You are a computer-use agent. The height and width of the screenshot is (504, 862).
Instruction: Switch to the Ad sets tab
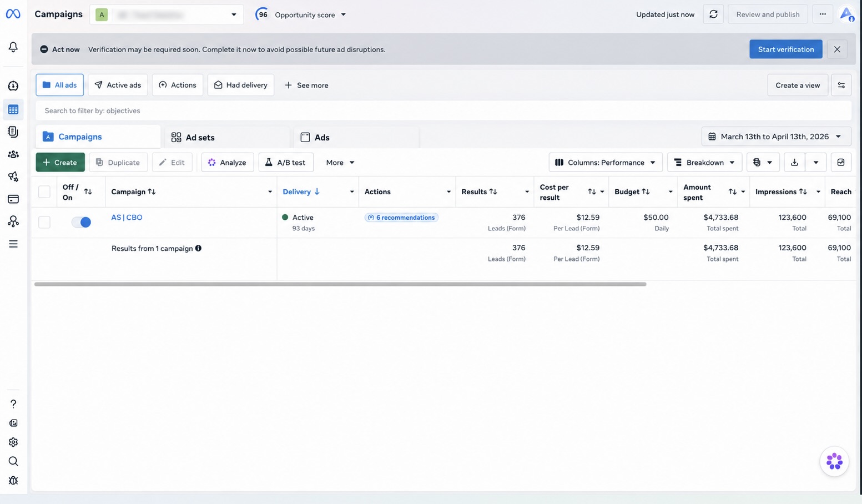click(227, 137)
